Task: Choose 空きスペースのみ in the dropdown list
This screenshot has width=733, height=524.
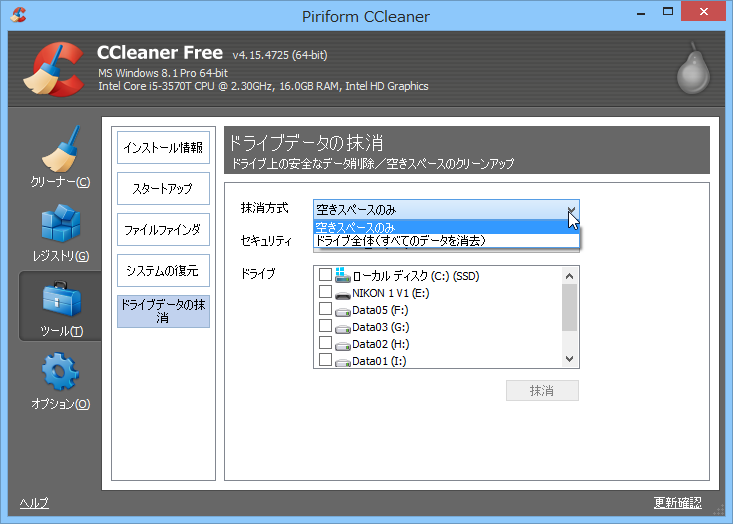Action: (446, 228)
